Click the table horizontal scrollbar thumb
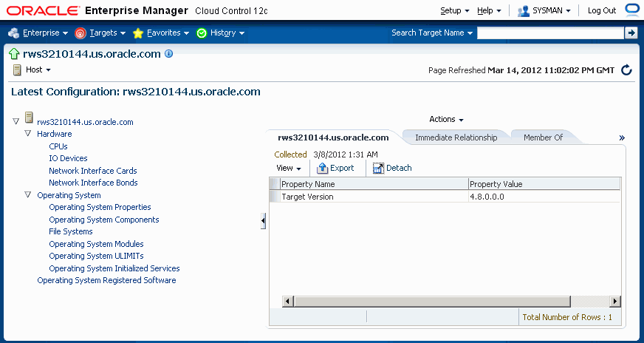 pos(432,302)
